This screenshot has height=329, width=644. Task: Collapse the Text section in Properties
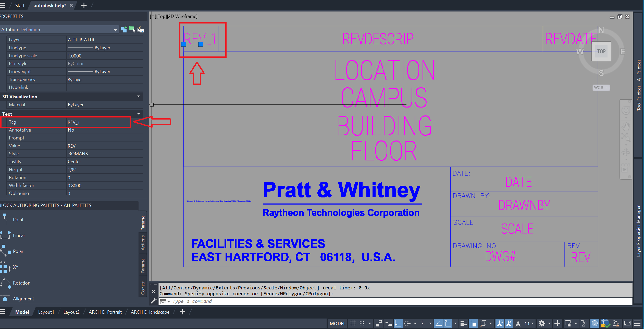pyautogui.click(x=138, y=114)
